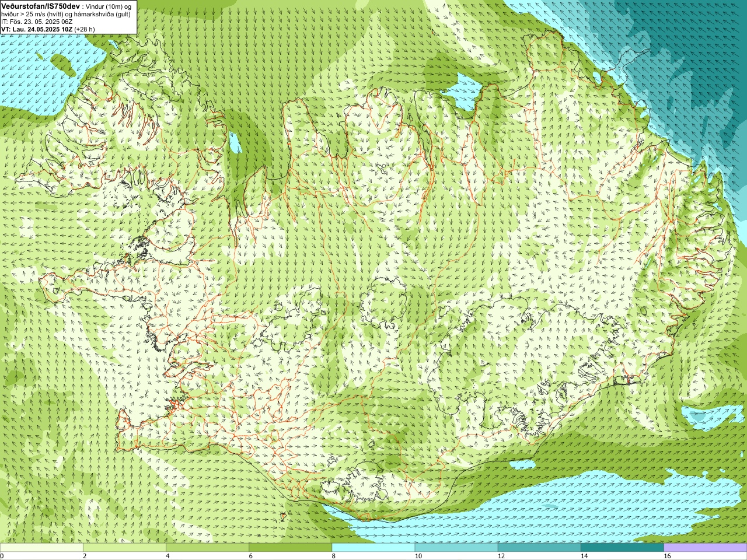Click the legend scale label '4'
Viewport: 747px width, 560px height.
(x=167, y=556)
